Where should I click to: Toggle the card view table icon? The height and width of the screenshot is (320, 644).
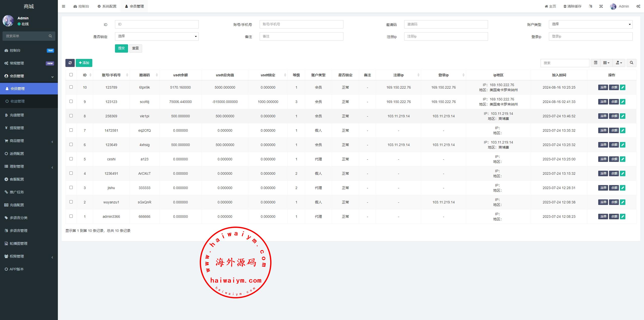pyautogui.click(x=595, y=63)
